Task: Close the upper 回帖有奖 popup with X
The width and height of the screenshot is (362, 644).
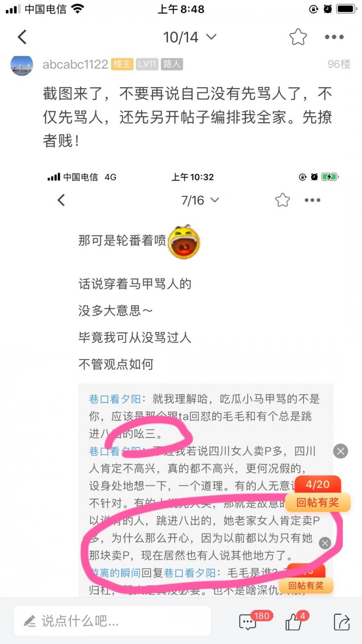Action: coord(341,451)
